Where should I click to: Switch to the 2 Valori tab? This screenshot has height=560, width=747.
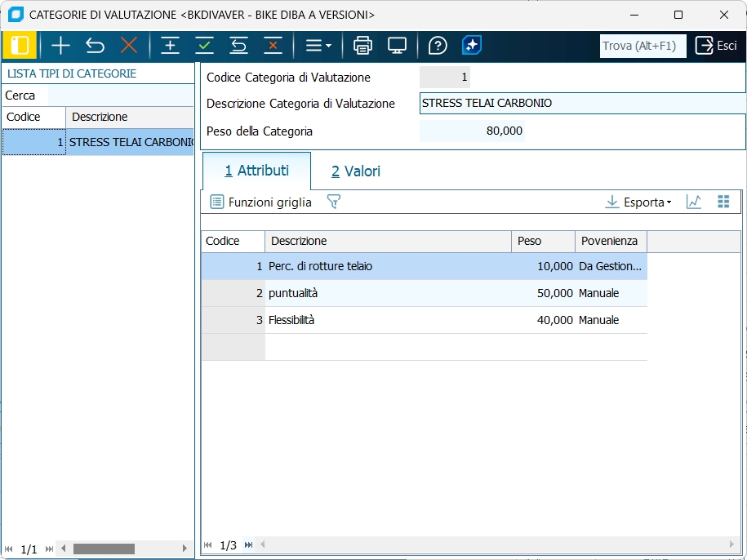point(356,171)
